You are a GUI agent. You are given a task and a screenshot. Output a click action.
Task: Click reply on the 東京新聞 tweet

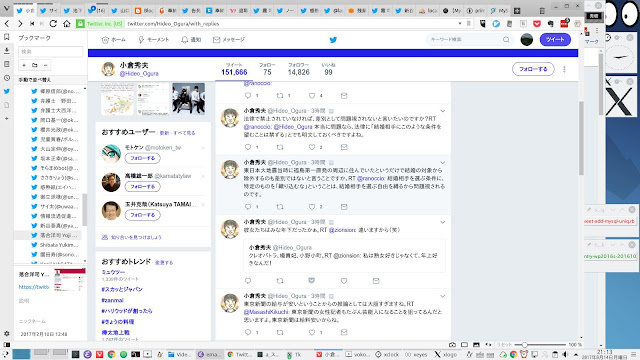248,332
